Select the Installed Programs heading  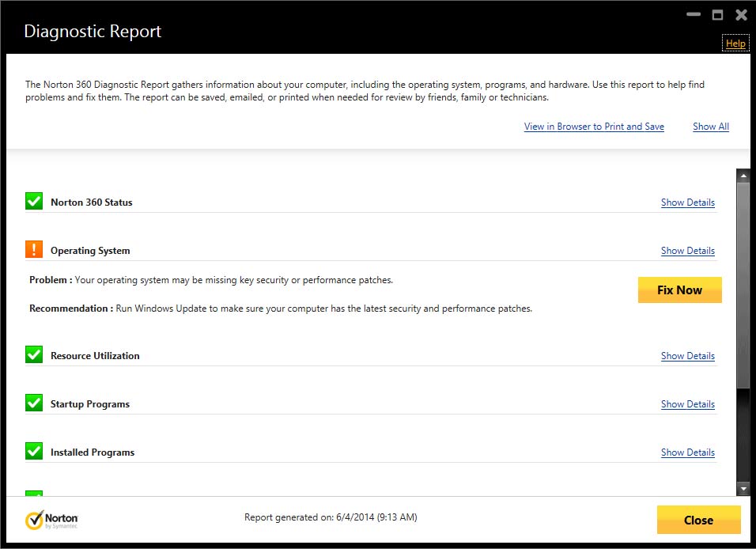tap(93, 452)
